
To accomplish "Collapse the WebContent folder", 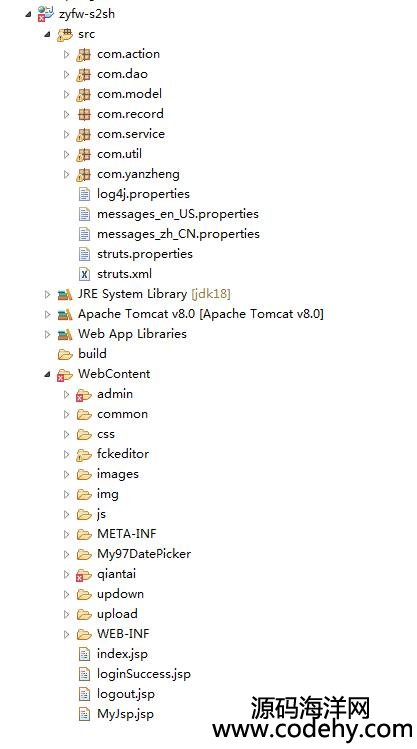I will click(47, 374).
